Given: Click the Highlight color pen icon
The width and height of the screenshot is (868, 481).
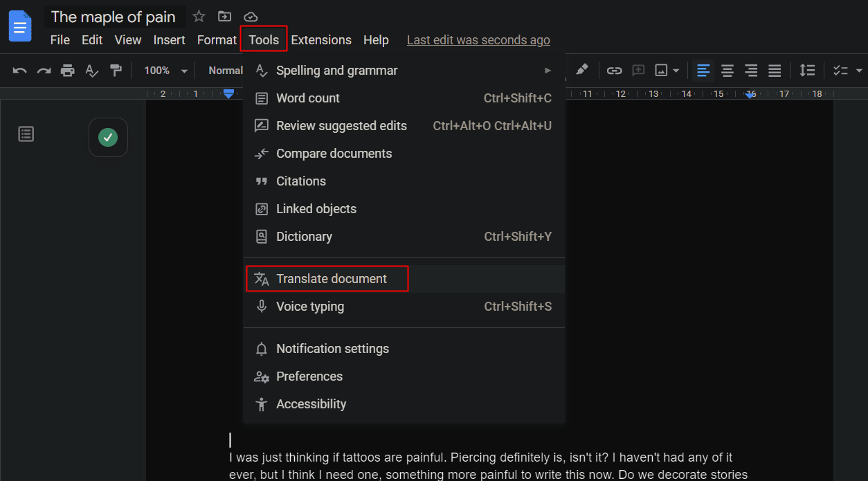Looking at the screenshot, I should point(582,70).
